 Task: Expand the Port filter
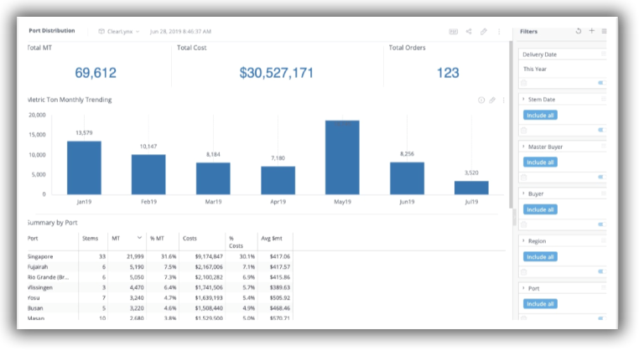[523, 288]
